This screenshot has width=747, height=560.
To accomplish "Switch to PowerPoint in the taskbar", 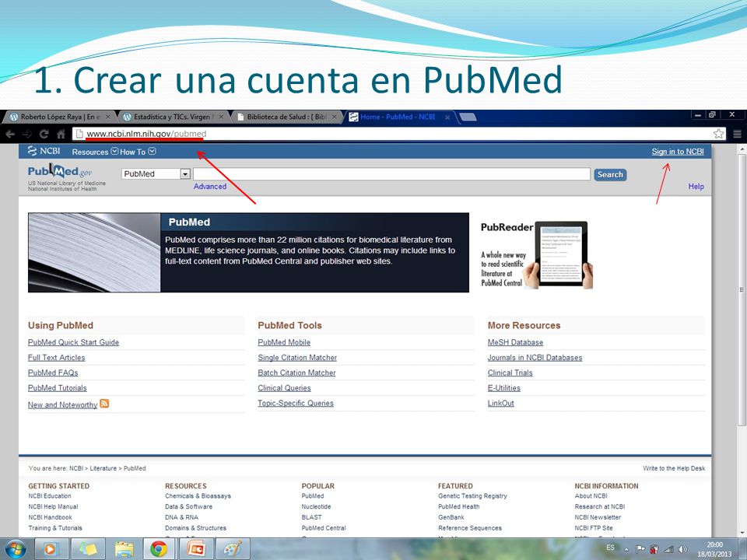I will [195, 550].
